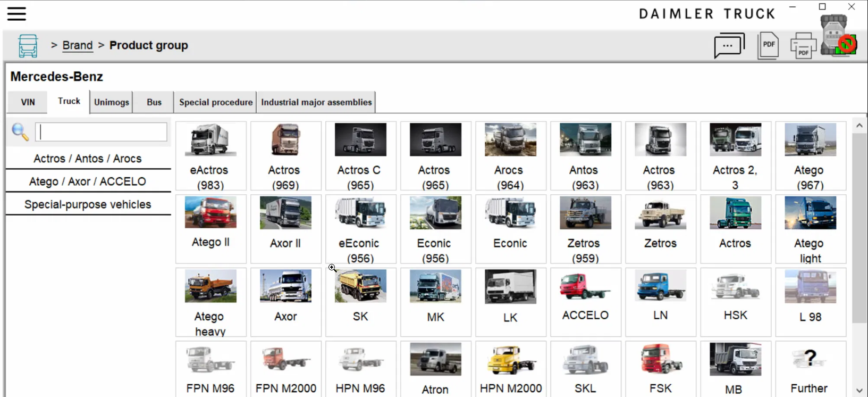Open the Special procedure tab

pyautogui.click(x=216, y=102)
